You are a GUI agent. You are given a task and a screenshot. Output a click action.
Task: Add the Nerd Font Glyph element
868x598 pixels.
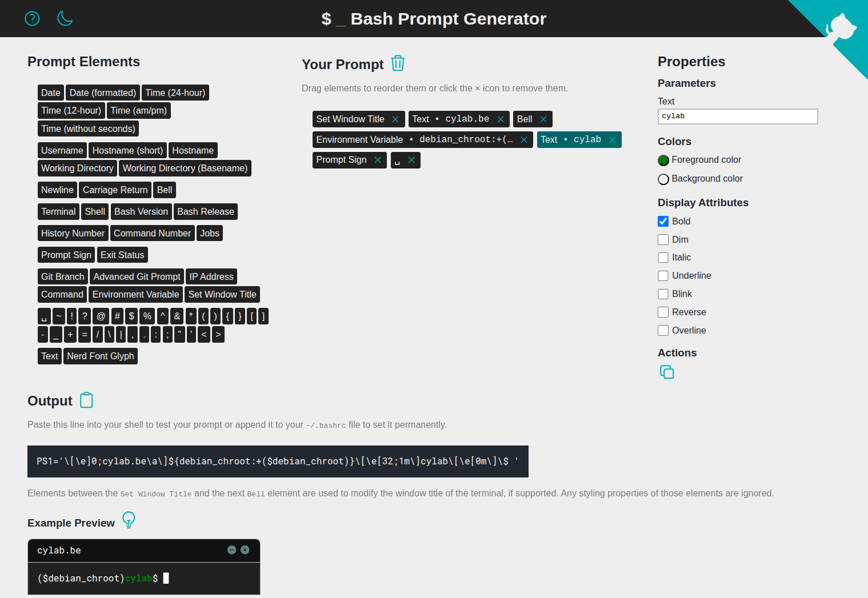(x=101, y=356)
